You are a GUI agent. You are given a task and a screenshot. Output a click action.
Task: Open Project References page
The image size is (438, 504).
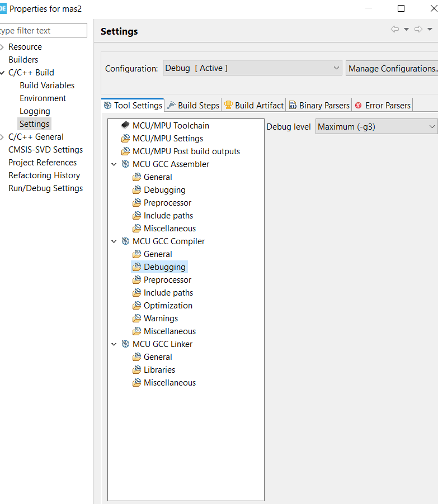(x=43, y=163)
